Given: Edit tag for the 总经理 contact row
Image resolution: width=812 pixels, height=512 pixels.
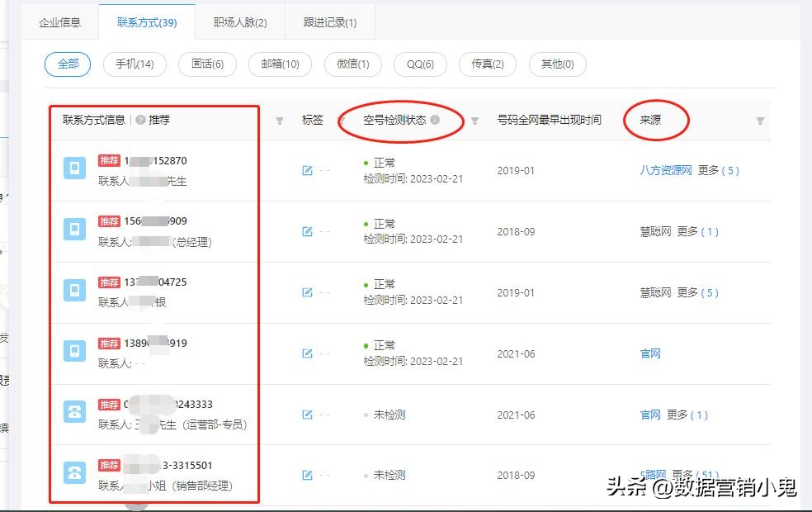Looking at the screenshot, I should (307, 232).
